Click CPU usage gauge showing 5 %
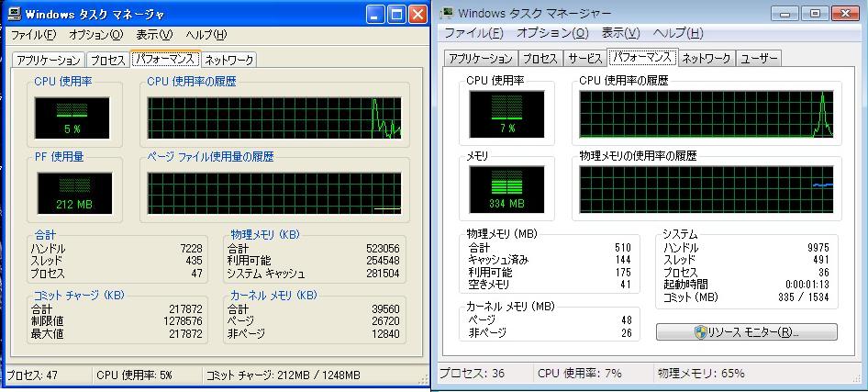The height and width of the screenshot is (392, 868). [72, 118]
